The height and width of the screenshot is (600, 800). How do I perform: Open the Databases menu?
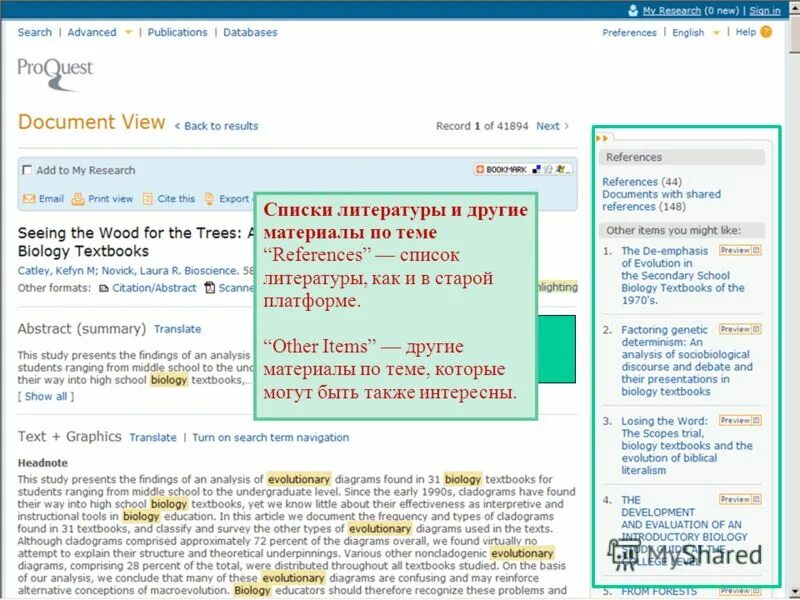click(x=249, y=32)
